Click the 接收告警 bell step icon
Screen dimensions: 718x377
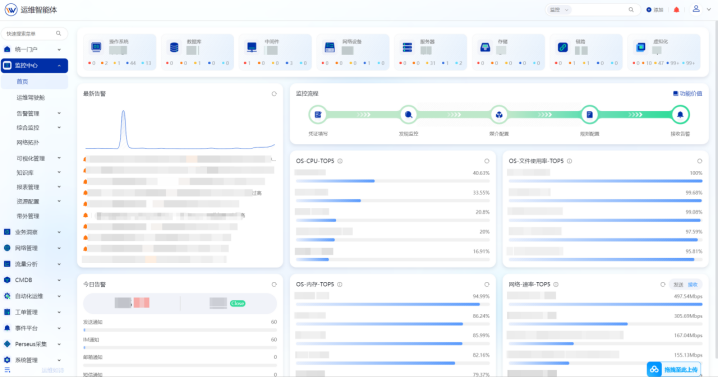coord(680,115)
